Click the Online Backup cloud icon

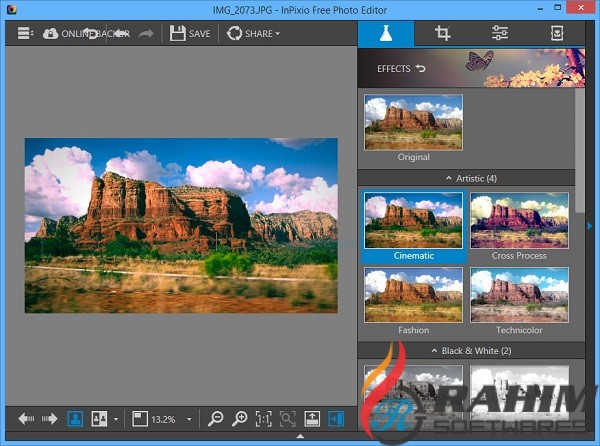coord(50,34)
